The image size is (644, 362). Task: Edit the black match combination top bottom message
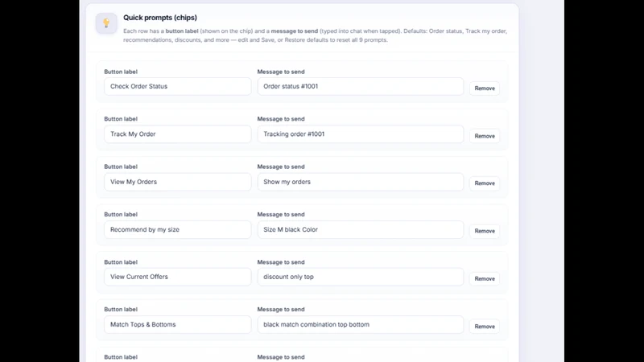(x=360, y=325)
